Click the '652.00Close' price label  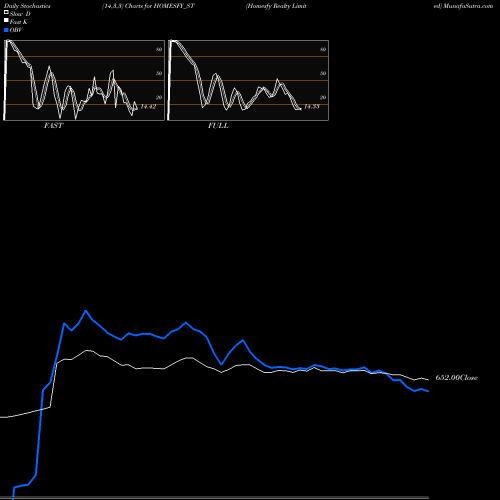[x=457, y=378]
